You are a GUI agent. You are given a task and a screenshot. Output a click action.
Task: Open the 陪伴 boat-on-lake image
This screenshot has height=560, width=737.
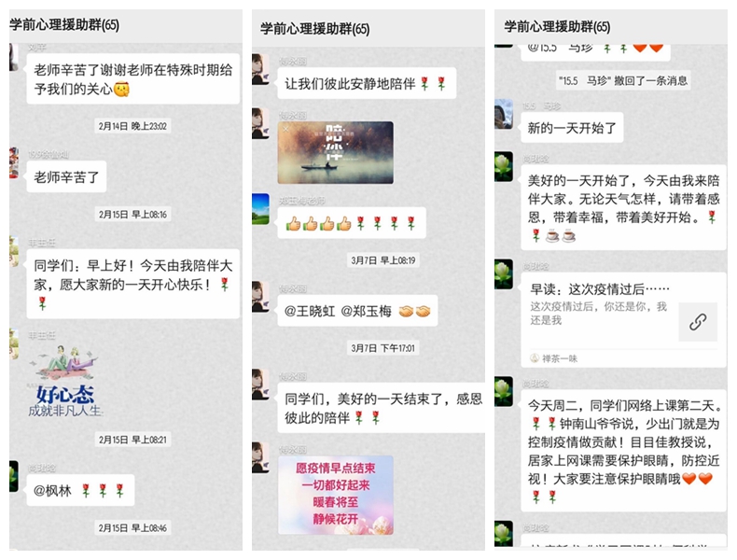pos(336,152)
